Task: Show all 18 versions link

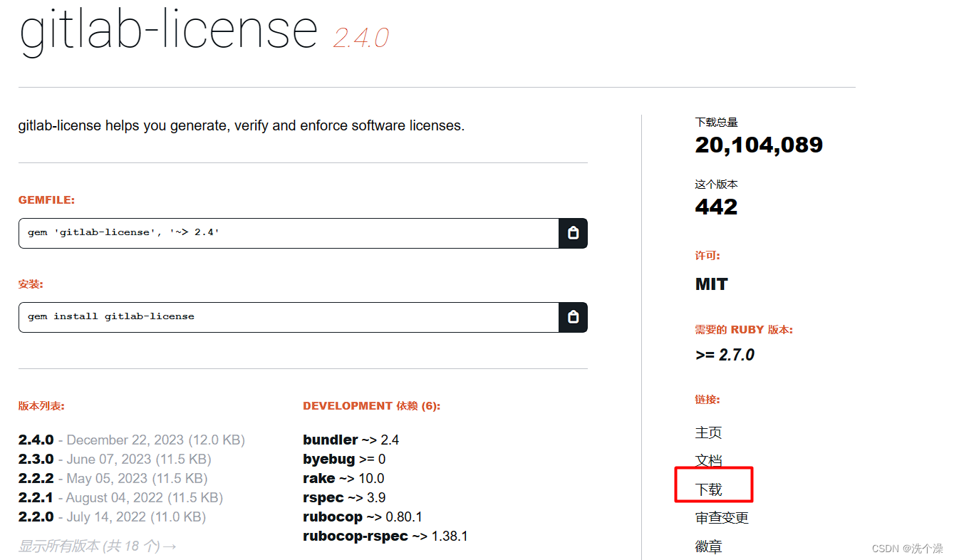Action: click(x=98, y=546)
